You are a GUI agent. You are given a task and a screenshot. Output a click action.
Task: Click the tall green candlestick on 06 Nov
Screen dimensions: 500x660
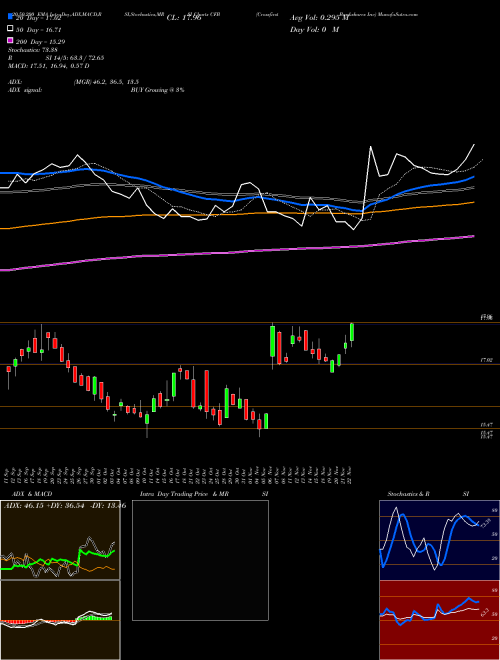coord(273,342)
